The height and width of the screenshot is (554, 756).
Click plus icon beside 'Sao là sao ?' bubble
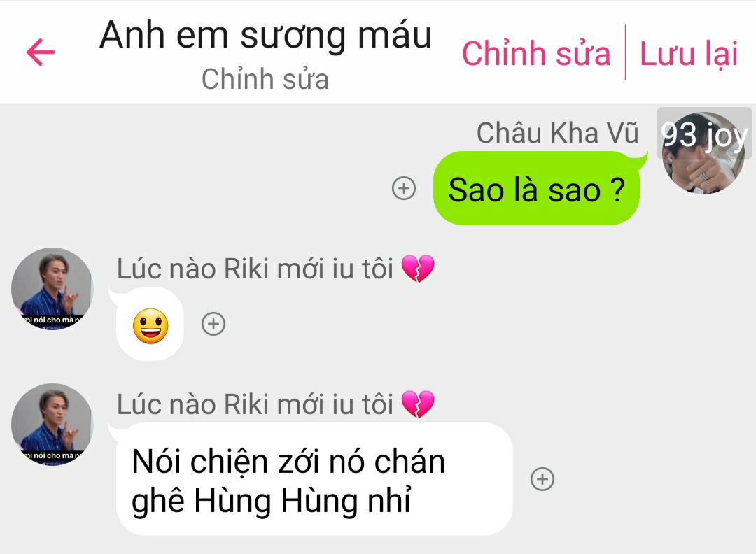404,188
